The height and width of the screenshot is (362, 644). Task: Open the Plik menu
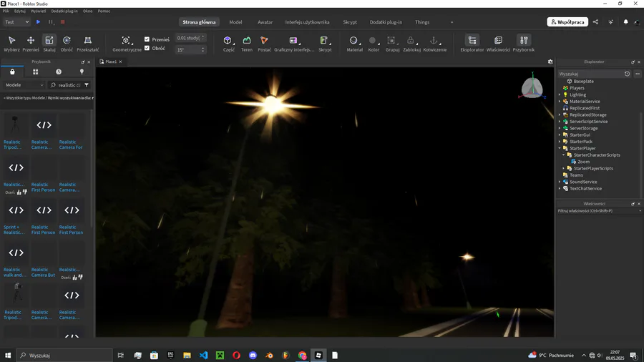(6, 11)
